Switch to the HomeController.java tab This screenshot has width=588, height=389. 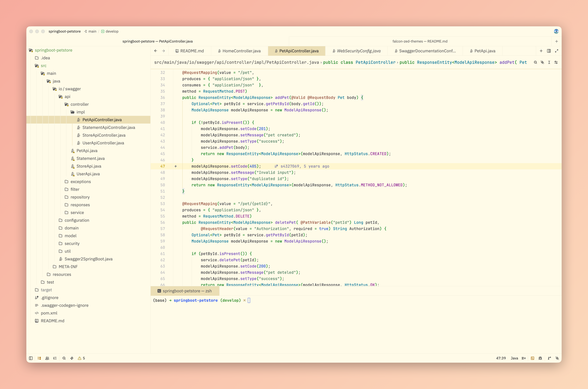(x=239, y=51)
